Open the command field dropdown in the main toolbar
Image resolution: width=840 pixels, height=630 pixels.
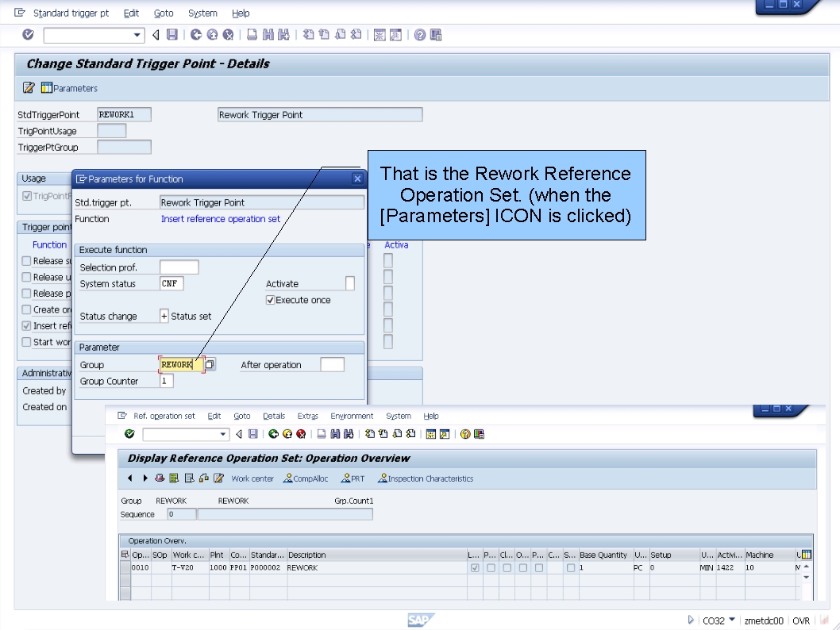click(x=137, y=36)
